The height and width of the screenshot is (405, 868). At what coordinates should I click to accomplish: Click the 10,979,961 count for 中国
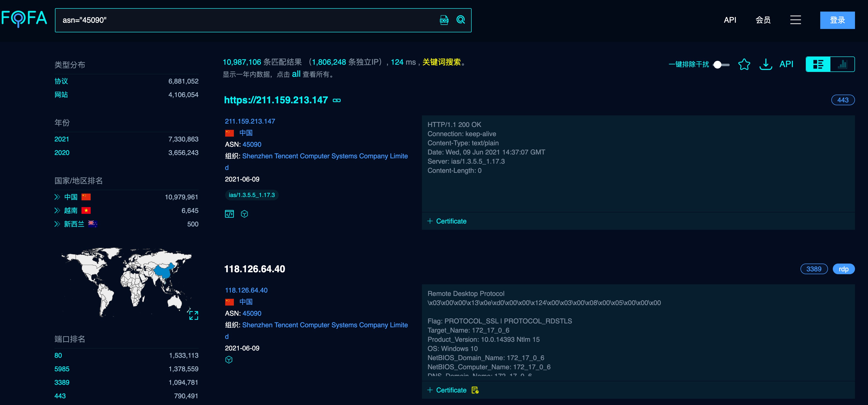pyautogui.click(x=181, y=197)
